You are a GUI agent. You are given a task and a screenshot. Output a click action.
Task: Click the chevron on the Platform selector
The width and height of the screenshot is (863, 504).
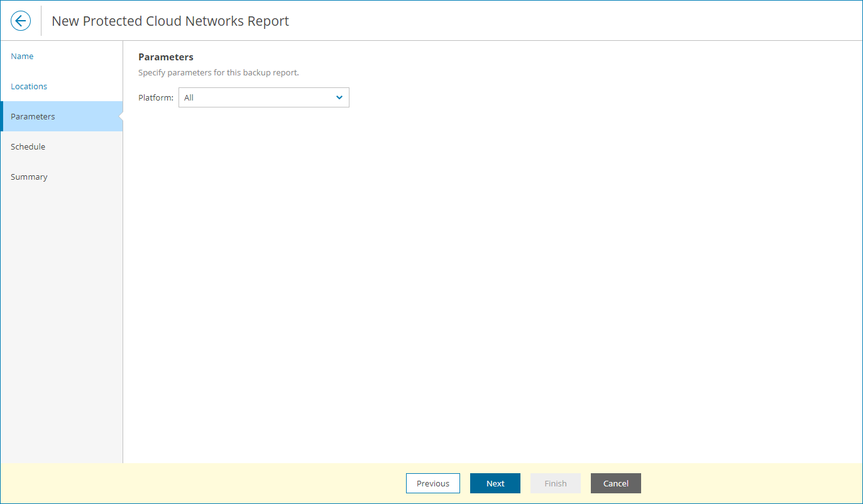coord(339,97)
